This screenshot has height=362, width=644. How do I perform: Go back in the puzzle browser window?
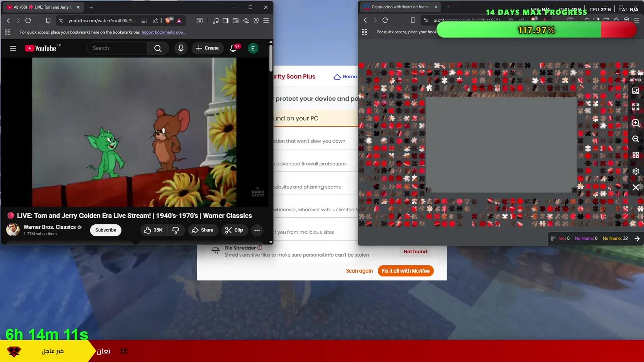[365, 20]
